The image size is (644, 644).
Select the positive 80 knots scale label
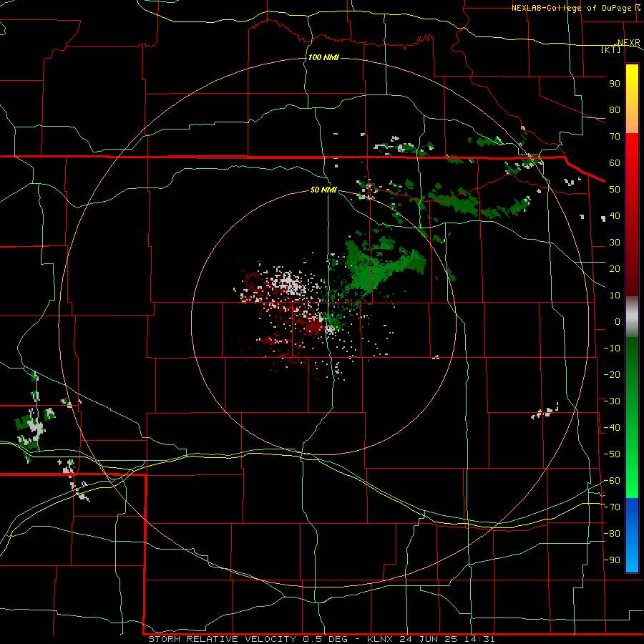click(x=615, y=110)
